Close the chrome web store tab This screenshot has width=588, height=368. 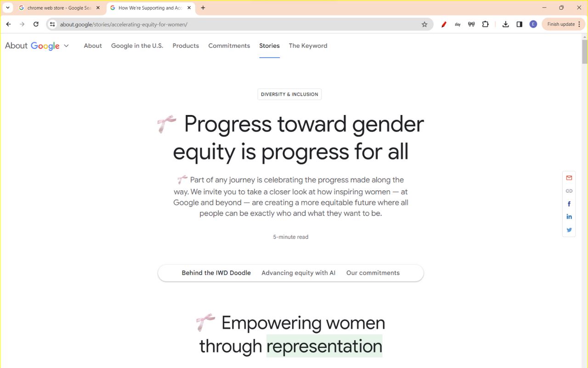[98, 8]
